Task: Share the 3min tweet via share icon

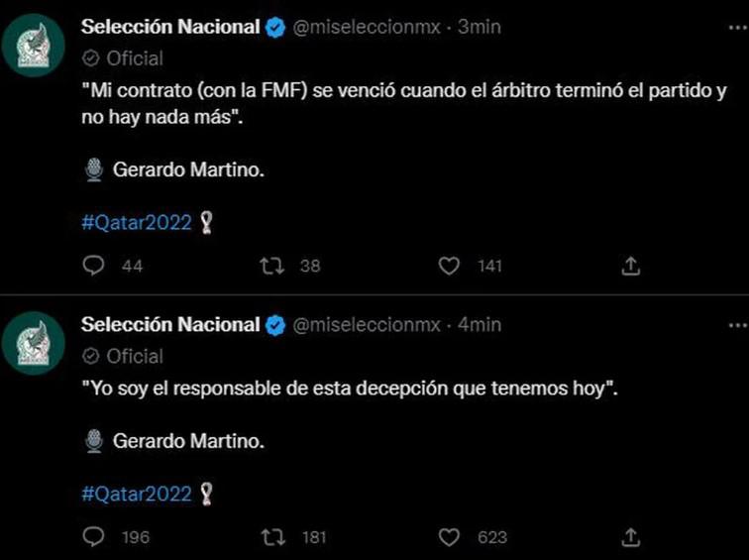Action: pos(631,266)
